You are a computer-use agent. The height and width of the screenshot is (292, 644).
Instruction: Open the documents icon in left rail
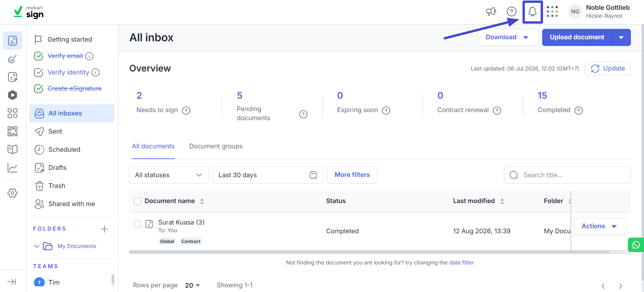click(x=12, y=41)
